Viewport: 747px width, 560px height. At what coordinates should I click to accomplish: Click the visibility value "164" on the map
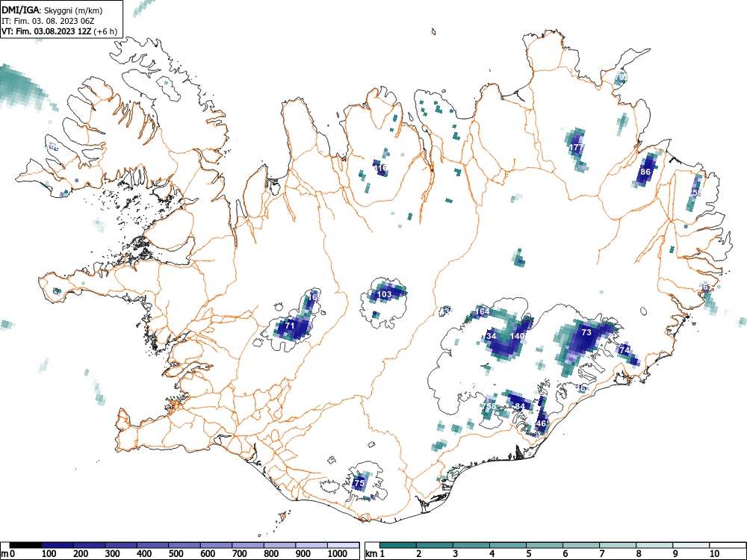click(482, 312)
